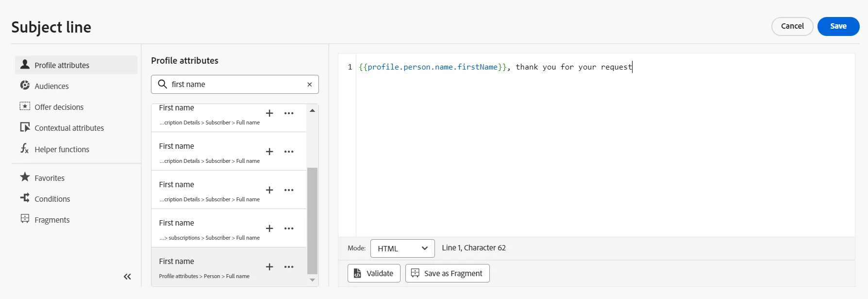Clear the 'first name' search text

click(x=309, y=85)
